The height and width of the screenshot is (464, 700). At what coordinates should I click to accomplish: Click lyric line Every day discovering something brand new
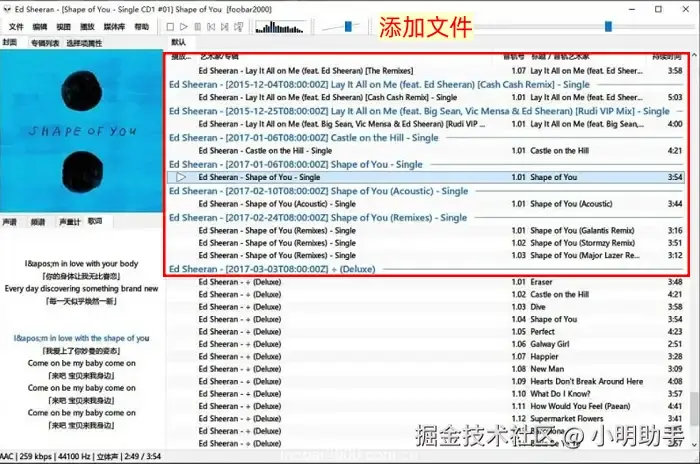[81, 289]
